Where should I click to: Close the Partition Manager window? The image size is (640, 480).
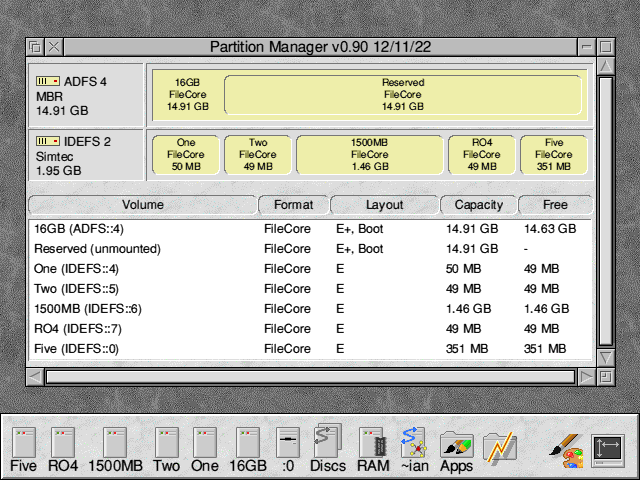pyautogui.click(x=54, y=47)
